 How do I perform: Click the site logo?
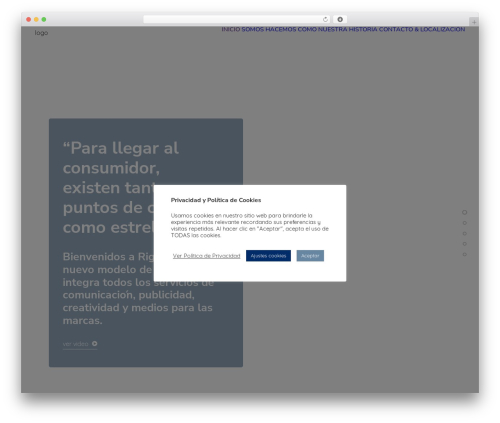[41, 33]
